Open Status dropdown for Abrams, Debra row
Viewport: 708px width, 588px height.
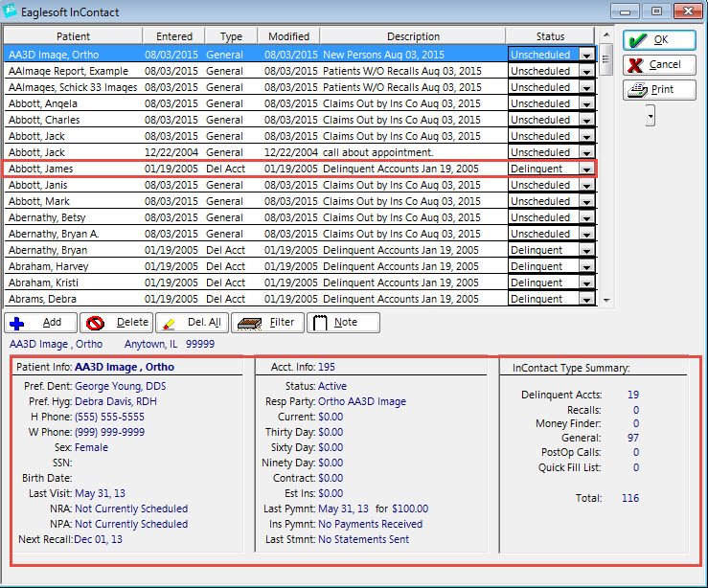pos(586,299)
